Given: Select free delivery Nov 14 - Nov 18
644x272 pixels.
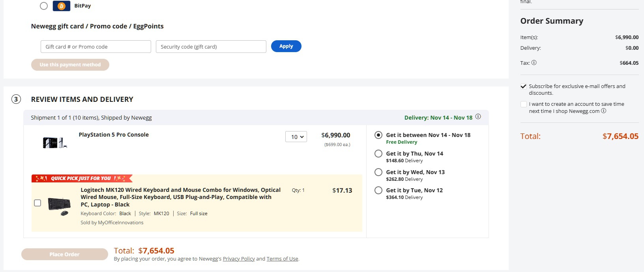Looking at the screenshot, I should pos(378,135).
